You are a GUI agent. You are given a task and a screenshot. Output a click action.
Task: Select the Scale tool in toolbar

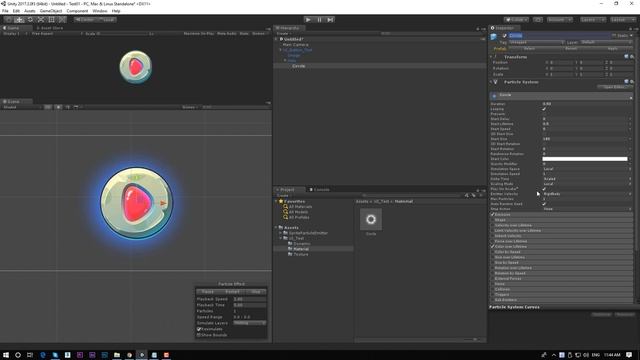pos(41,20)
